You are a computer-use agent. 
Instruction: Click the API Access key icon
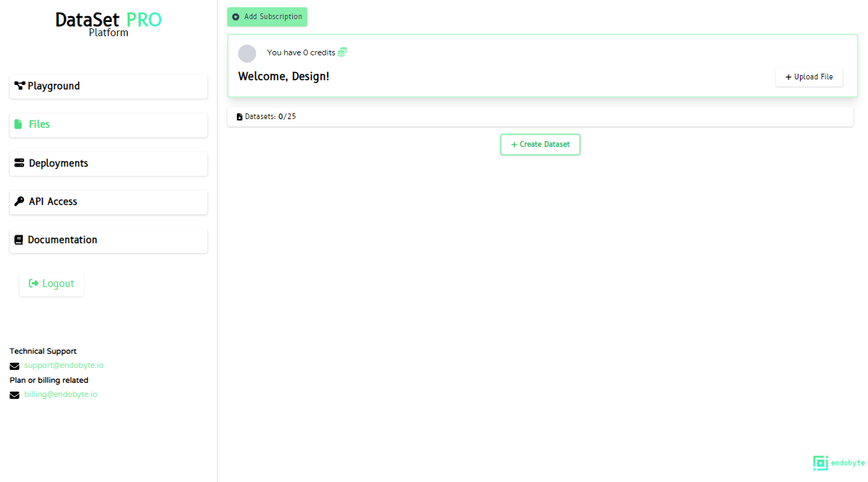click(19, 201)
